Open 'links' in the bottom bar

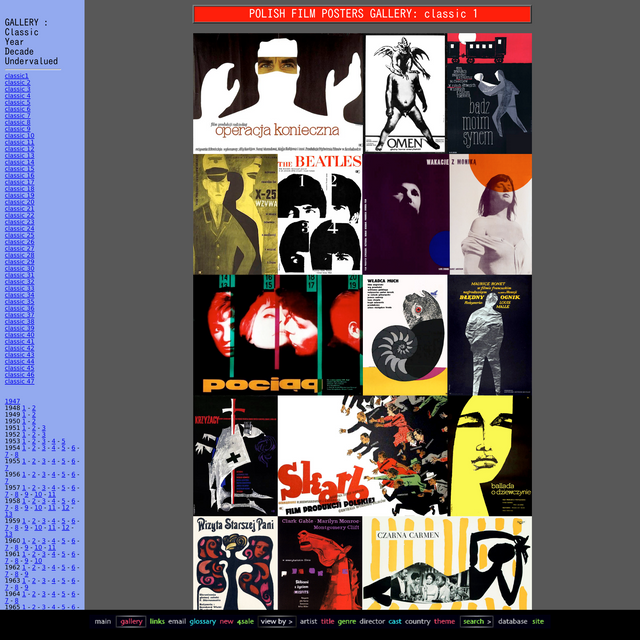(157, 622)
